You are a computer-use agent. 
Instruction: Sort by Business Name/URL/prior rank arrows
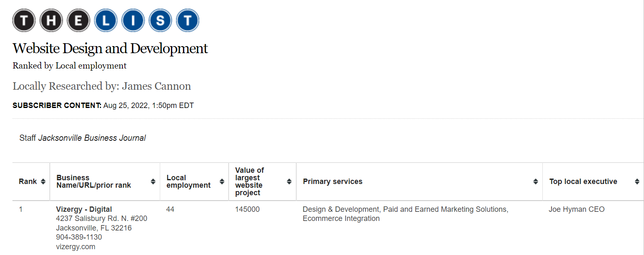tap(153, 181)
